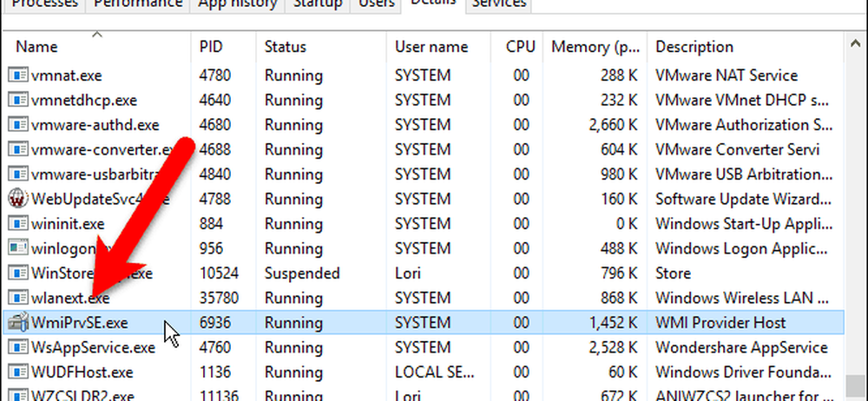This screenshot has height=401, width=868.
Task: Click the Status column header
Action: (286, 47)
